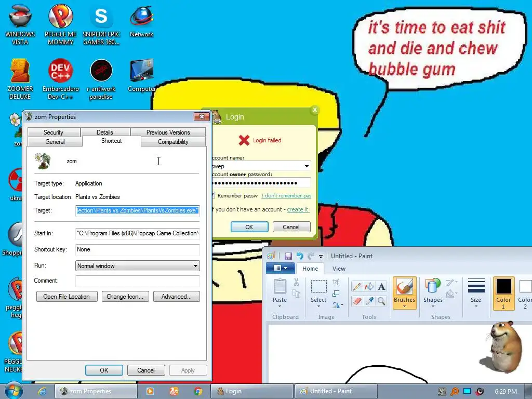Select the Color picker eyedropper tool

click(x=369, y=301)
